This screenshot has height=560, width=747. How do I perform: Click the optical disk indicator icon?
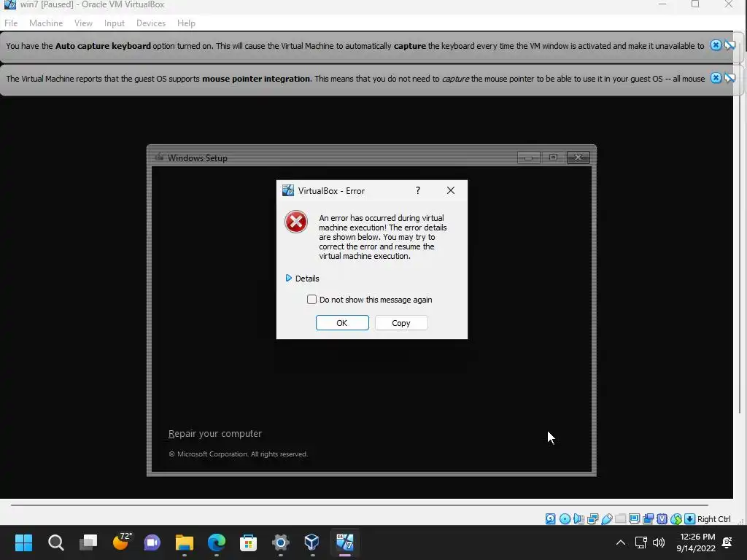click(565, 519)
